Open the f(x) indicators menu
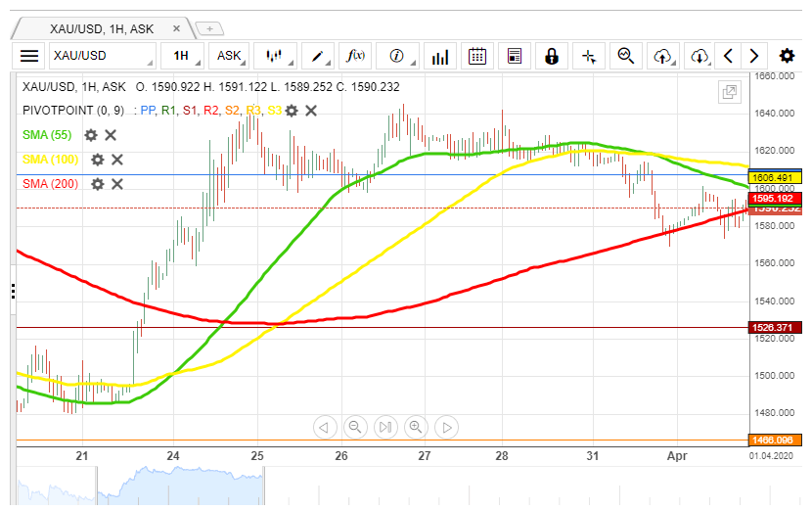This screenshot has height=510, width=812. click(356, 56)
